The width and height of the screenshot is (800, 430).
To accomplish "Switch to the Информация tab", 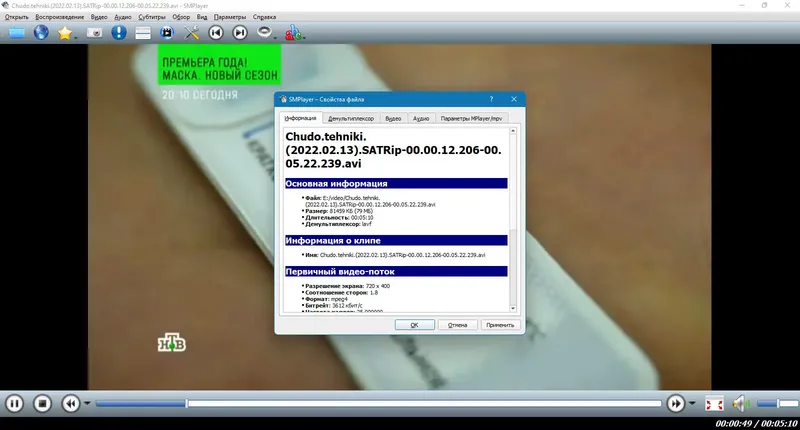I will tap(301, 118).
